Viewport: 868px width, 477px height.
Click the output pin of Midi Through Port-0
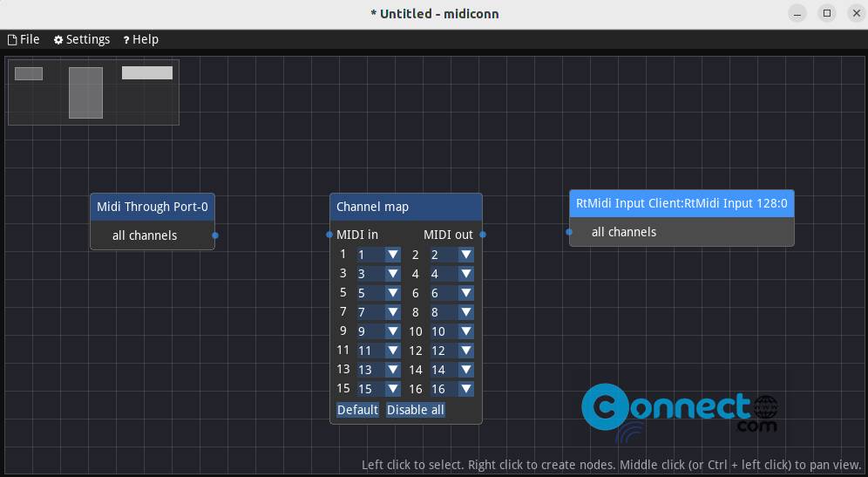215,235
